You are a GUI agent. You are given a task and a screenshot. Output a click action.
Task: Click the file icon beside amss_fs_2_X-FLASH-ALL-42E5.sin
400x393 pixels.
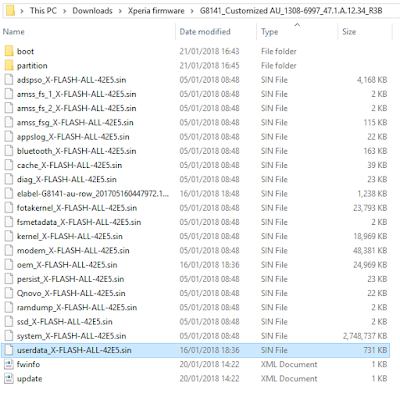9,108
